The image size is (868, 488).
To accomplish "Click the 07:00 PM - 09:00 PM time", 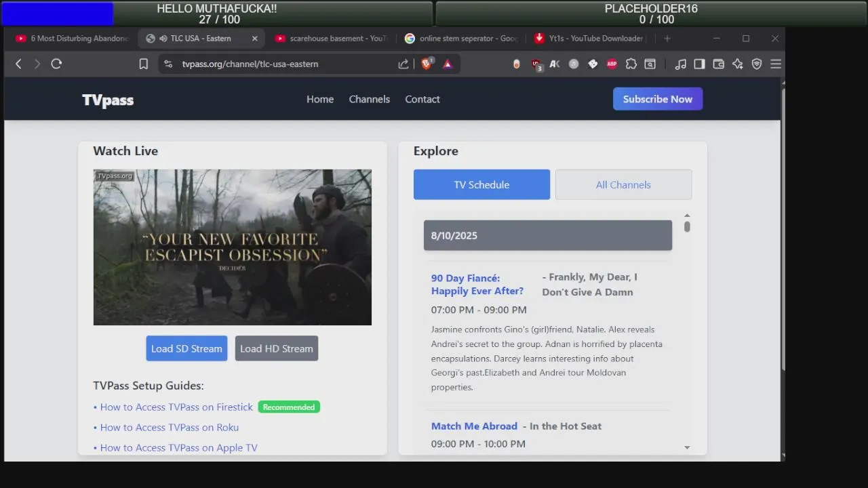I will 479,310.
